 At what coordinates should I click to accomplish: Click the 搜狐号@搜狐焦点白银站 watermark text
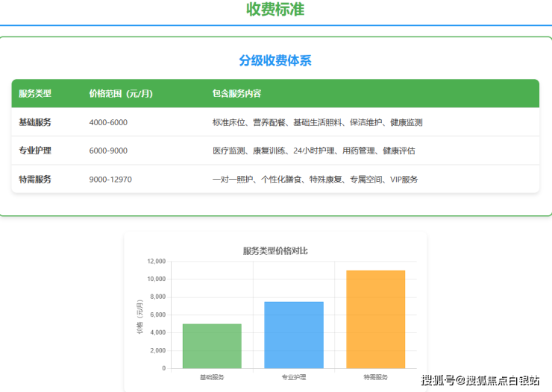[480, 381]
